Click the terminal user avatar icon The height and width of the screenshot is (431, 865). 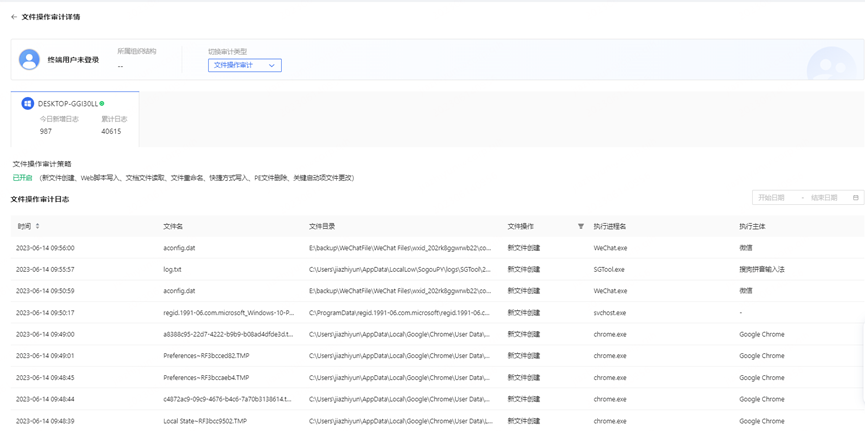coord(29,60)
